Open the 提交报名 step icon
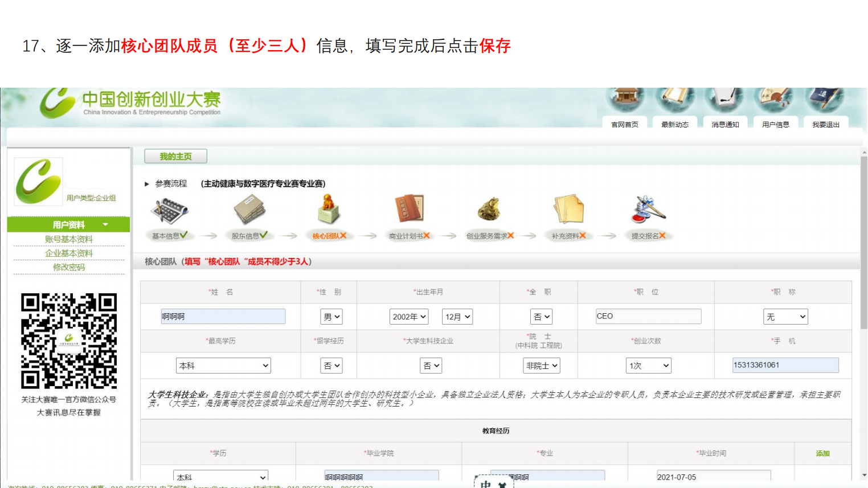 pyautogui.click(x=649, y=209)
